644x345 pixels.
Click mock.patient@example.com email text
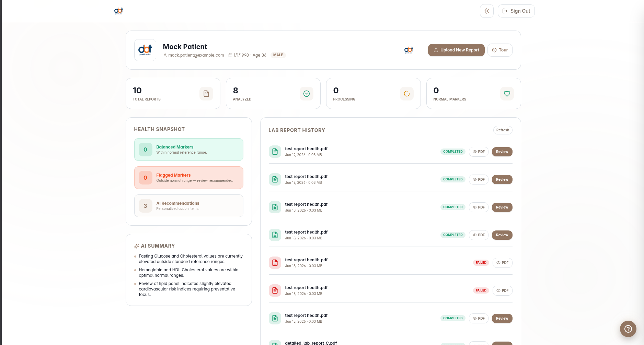pos(196,55)
